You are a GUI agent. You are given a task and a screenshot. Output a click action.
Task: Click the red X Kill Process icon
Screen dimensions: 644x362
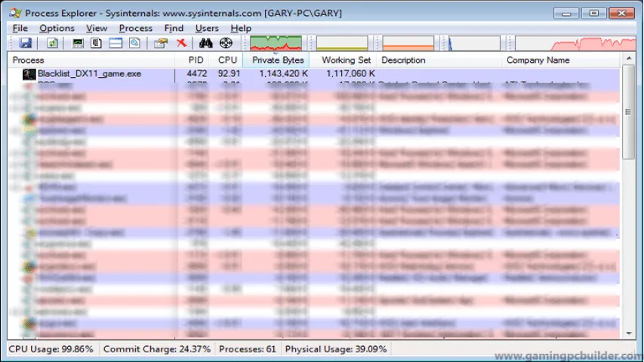click(x=181, y=43)
